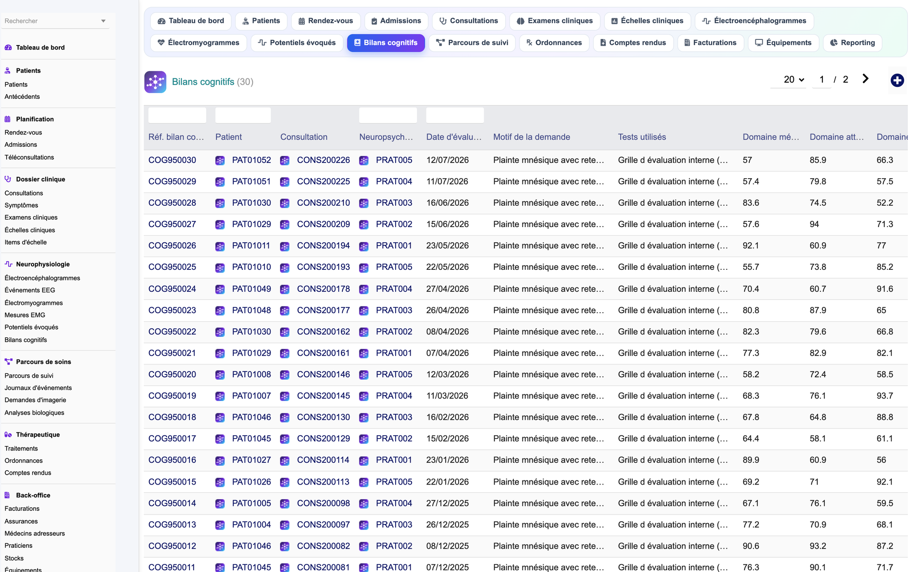Image resolution: width=924 pixels, height=572 pixels.
Task: Switch to the Consultations tab
Action: pos(469,21)
